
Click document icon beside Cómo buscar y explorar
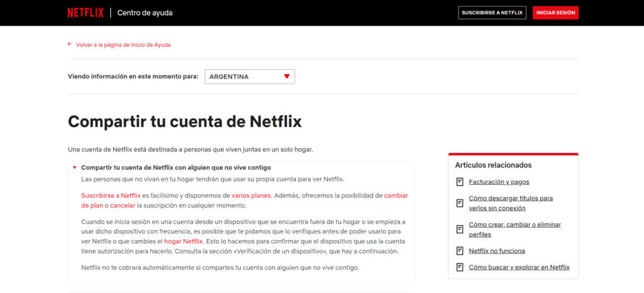pos(460,267)
